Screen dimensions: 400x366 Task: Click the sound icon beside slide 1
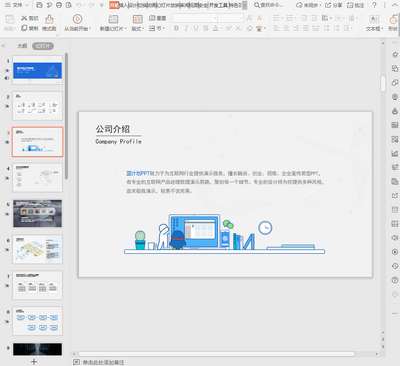point(7,78)
